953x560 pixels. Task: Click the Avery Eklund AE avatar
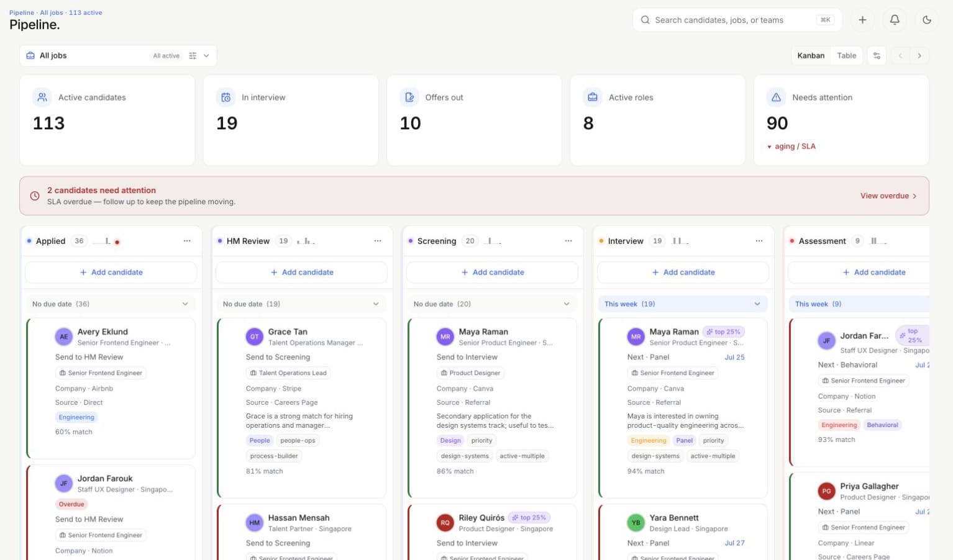(64, 336)
